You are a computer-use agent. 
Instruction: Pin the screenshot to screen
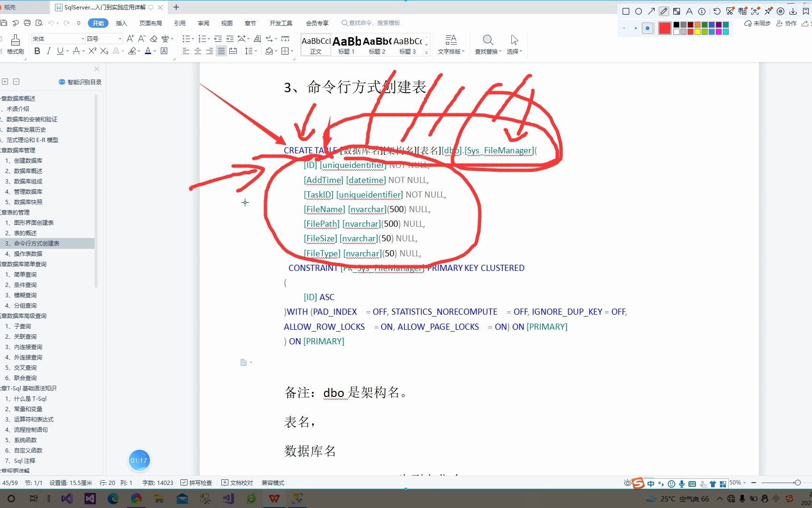pos(768,11)
